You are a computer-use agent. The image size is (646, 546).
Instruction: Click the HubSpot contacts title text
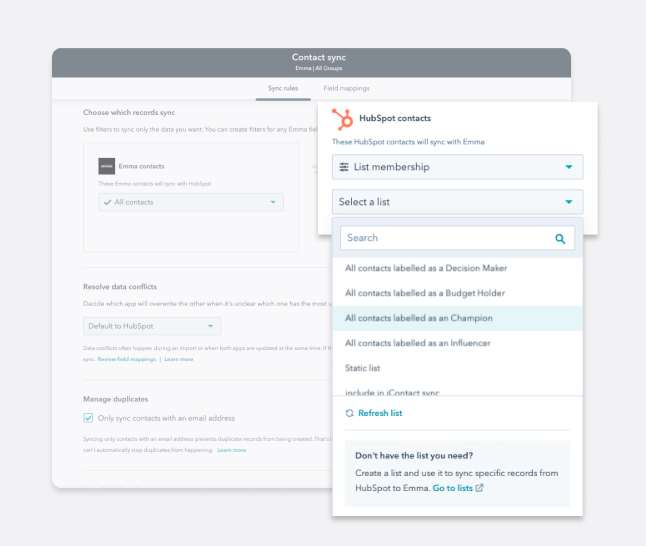point(395,118)
